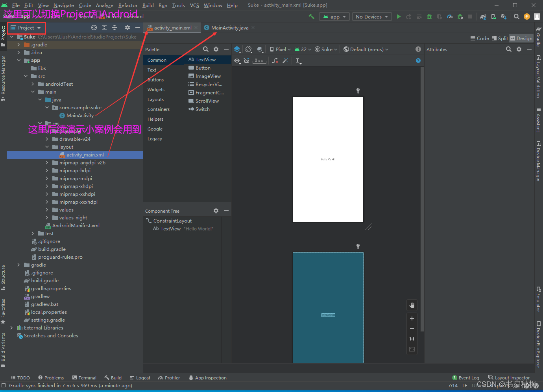Image resolution: width=543 pixels, height=392 pixels.
Task: Click Expand All icon in Project panel
Action: coord(104,28)
